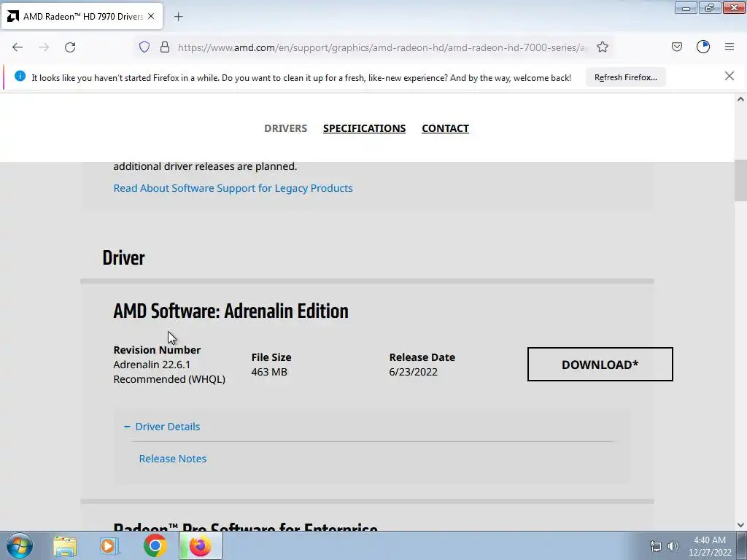Open Read About Software Support for Legacy Products
Viewport: 747px width, 560px height.
(x=233, y=188)
